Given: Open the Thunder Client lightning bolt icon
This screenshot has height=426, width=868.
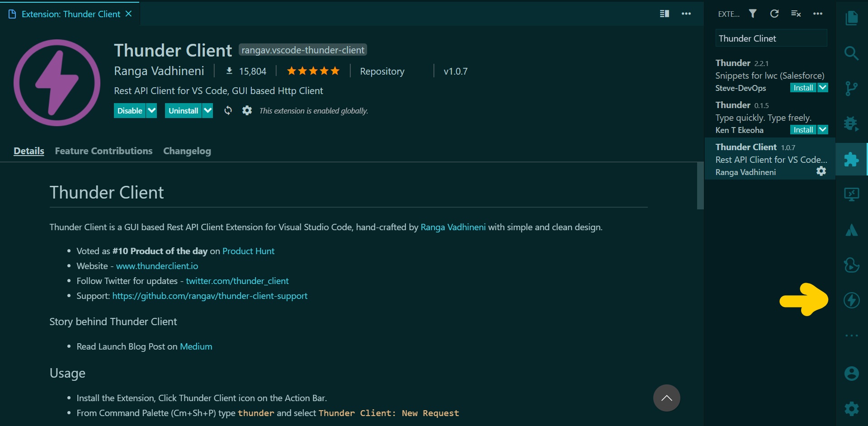Looking at the screenshot, I should tap(852, 300).
